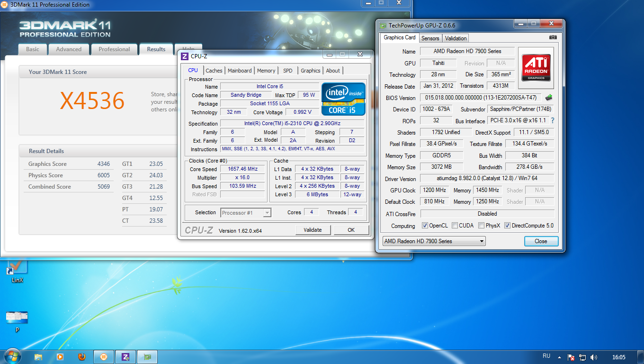644x364 pixels.
Task: Open the Processor #1 selection dropdown
Action: click(246, 213)
